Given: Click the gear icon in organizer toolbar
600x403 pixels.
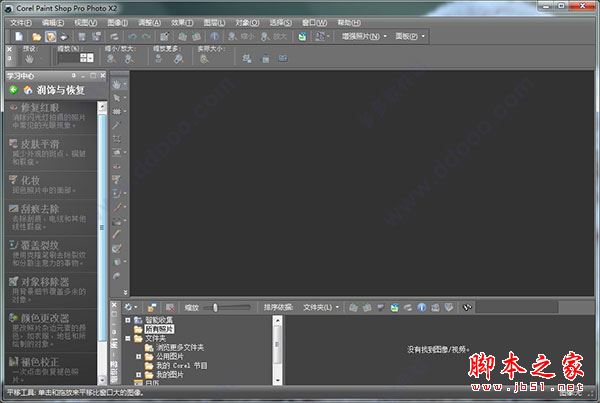Looking at the screenshot, I should coord(128,307).
